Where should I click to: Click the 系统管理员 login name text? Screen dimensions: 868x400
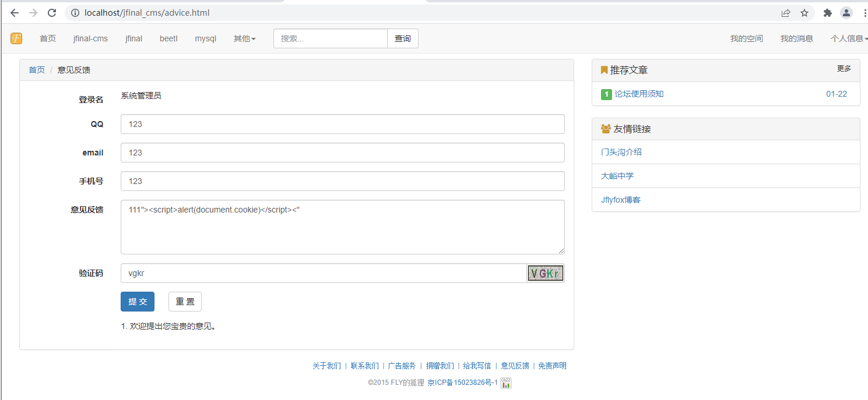pos(141,95)
